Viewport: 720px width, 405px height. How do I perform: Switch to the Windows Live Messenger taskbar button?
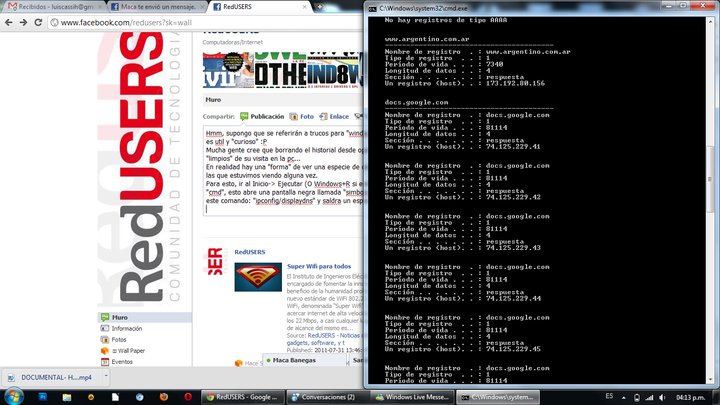point(412,397)
